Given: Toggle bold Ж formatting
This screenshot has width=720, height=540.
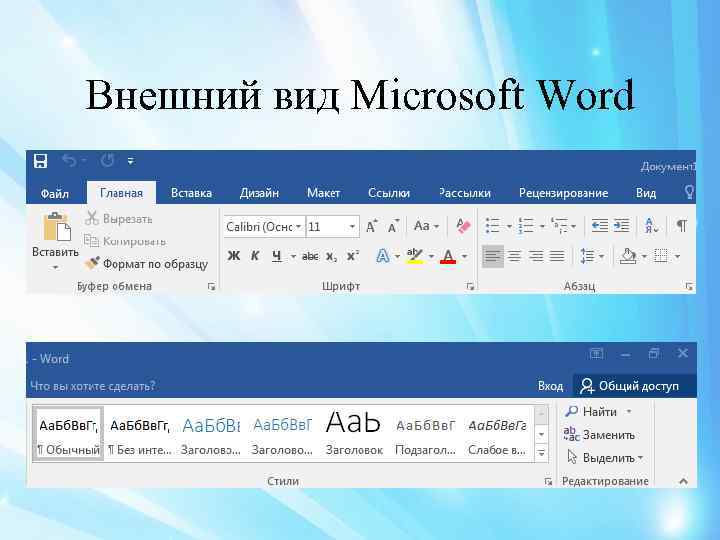Looking at the screenshot, I should coord(234,256).
